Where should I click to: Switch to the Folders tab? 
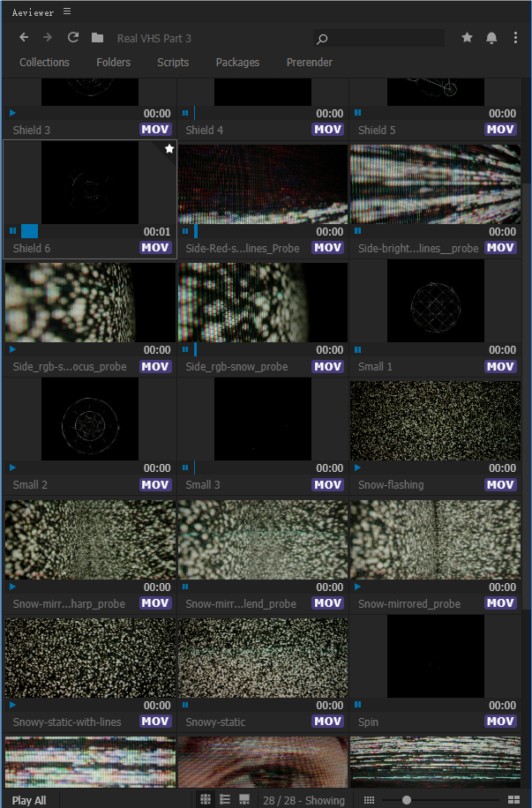click(x=114, y=63)
